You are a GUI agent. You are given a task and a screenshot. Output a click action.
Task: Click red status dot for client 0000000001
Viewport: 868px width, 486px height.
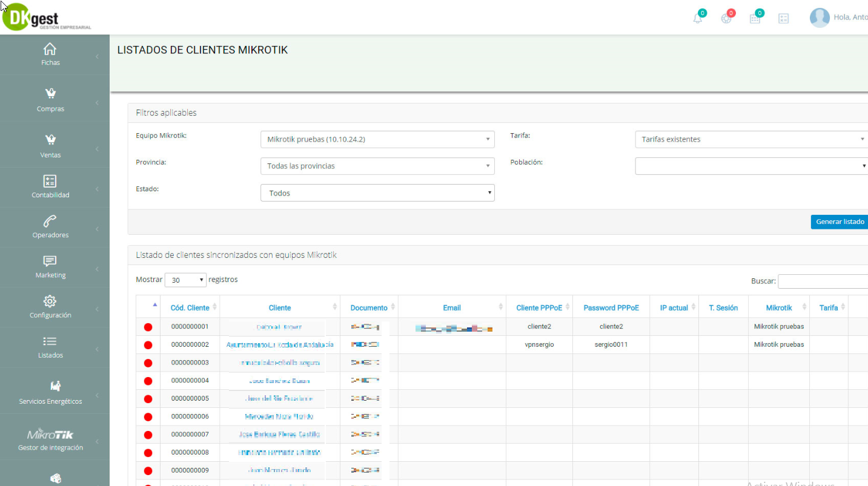(148, 327)
